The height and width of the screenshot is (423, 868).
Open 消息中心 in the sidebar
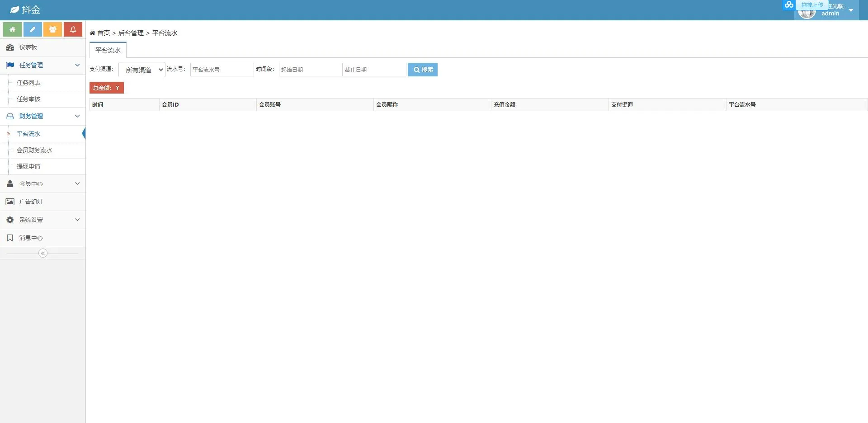[43, 238]
